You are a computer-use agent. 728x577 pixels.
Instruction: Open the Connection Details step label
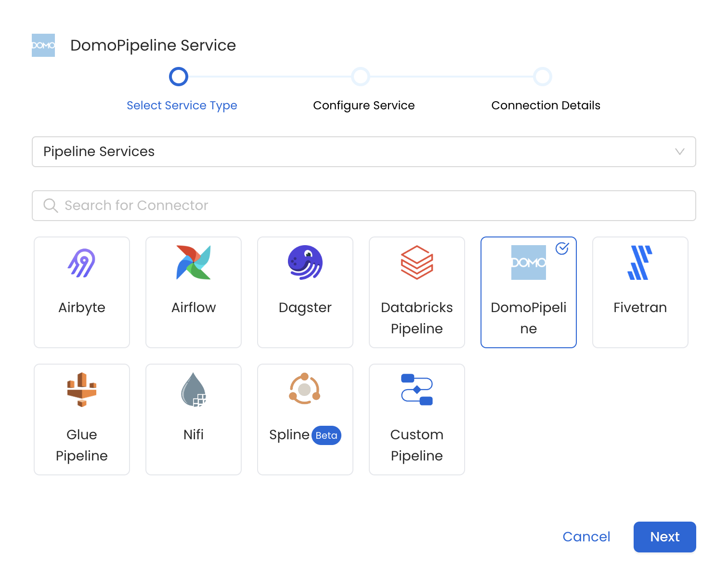546,105
